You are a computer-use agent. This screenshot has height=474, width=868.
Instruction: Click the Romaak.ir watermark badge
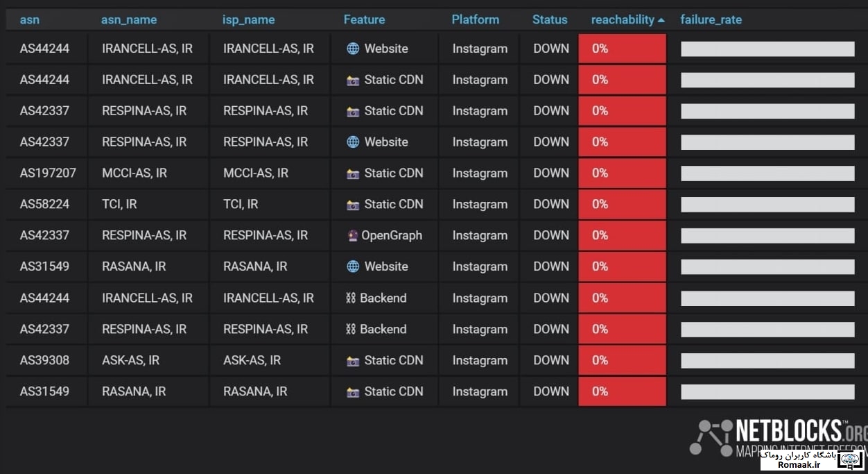811,459
